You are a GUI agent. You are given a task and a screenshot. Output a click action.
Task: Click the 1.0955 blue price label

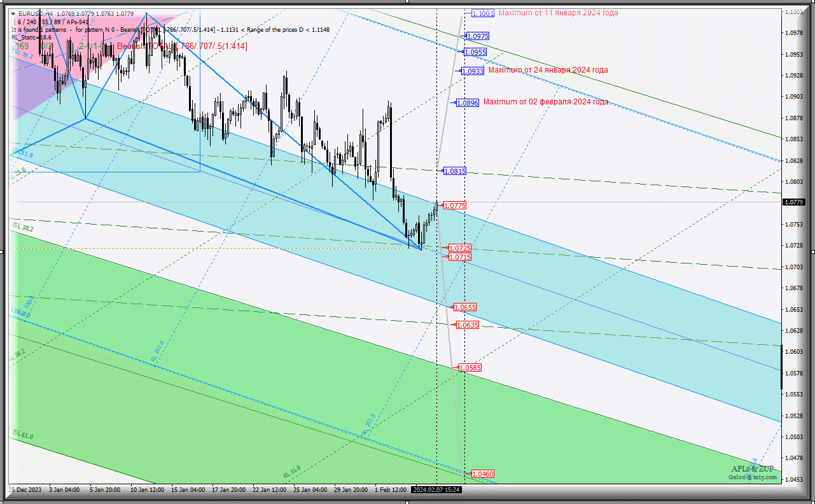pyautogui.click(x=475, y=52)
